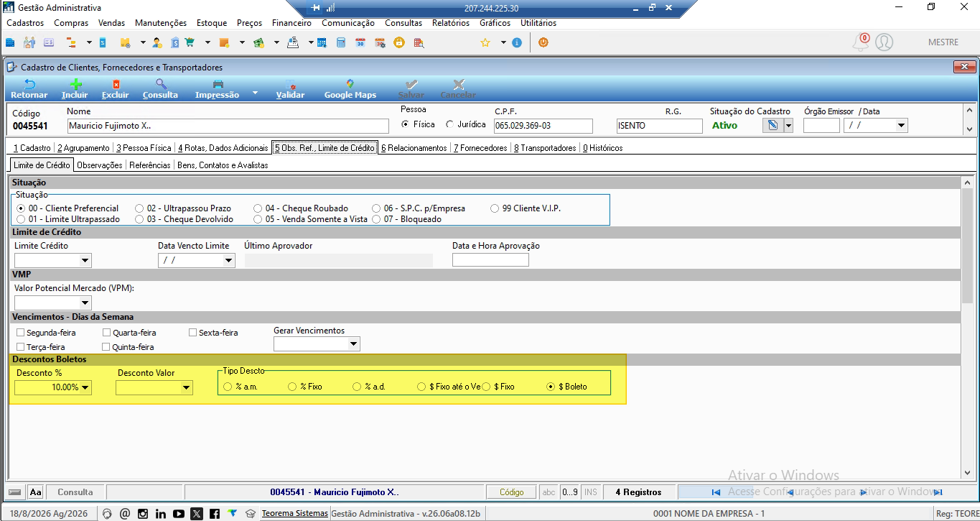The image size is (980, 521).
Task: Click the Situação do Cadastro color indicator button
Action: pyautogui.click(x=773, y=126)
